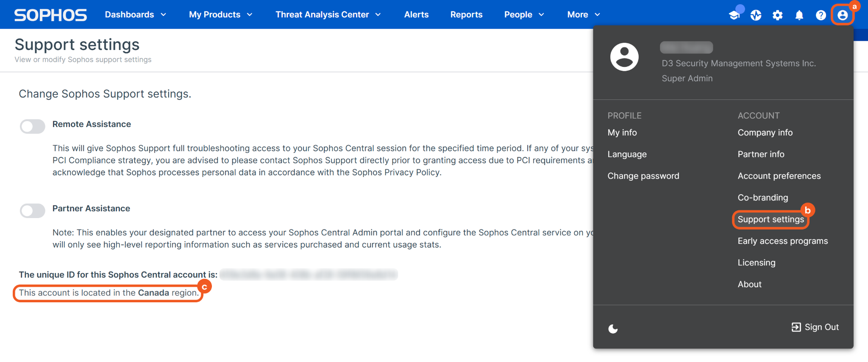Toggle dark mode with moon icon
Viewport: 868px width, 362px height.
613,329
